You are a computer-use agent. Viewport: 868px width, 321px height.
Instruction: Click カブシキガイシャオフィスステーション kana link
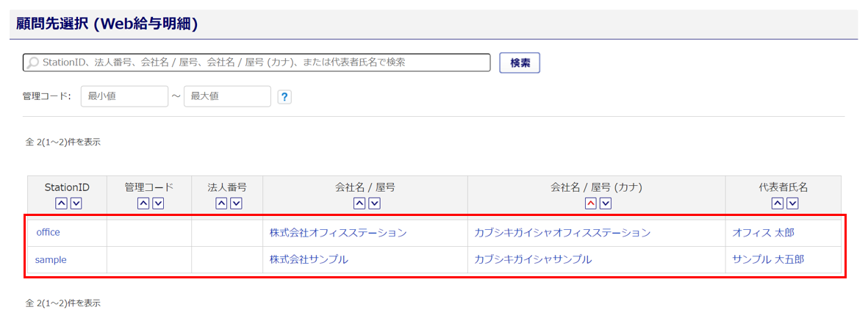(x=562, y=233)
